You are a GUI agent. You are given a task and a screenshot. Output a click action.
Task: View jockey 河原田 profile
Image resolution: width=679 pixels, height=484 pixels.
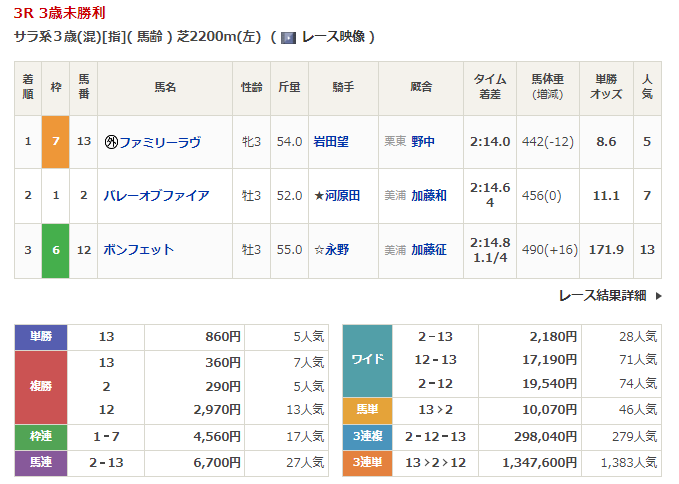(x=340, y=196)
